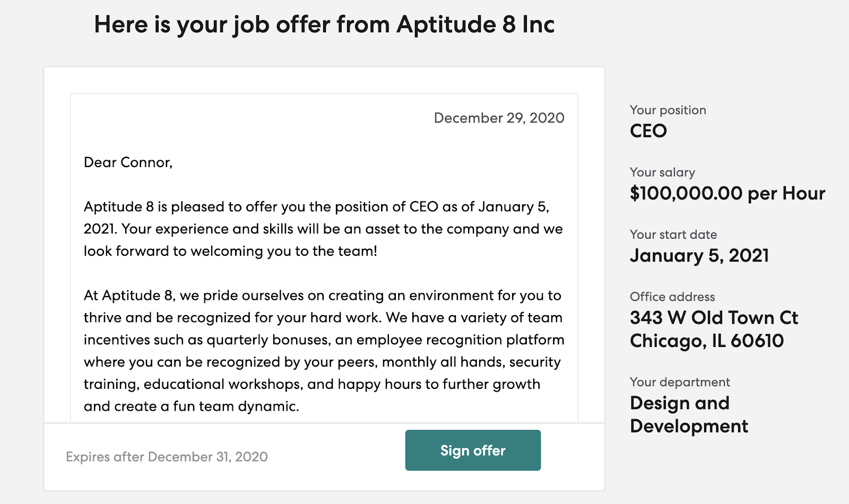Select the January 5, 2021 start date
Screen dimensions: 849x504
pos(699,256)
